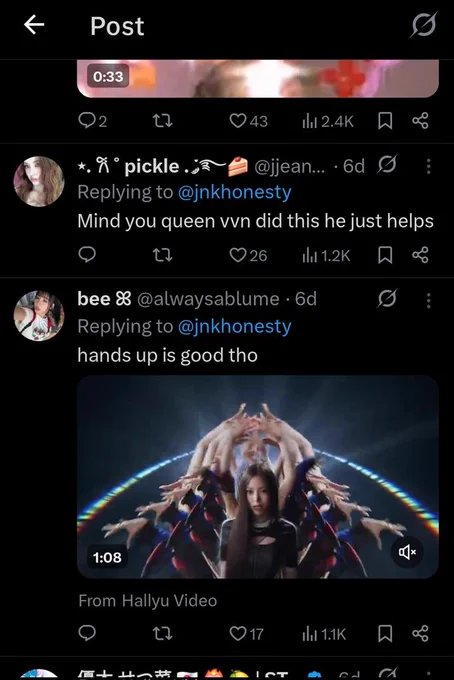Image resolution: width=454 pixels, height=680 pixels.
Task: Click Grok icon on bee's reply
Action: 387,299
